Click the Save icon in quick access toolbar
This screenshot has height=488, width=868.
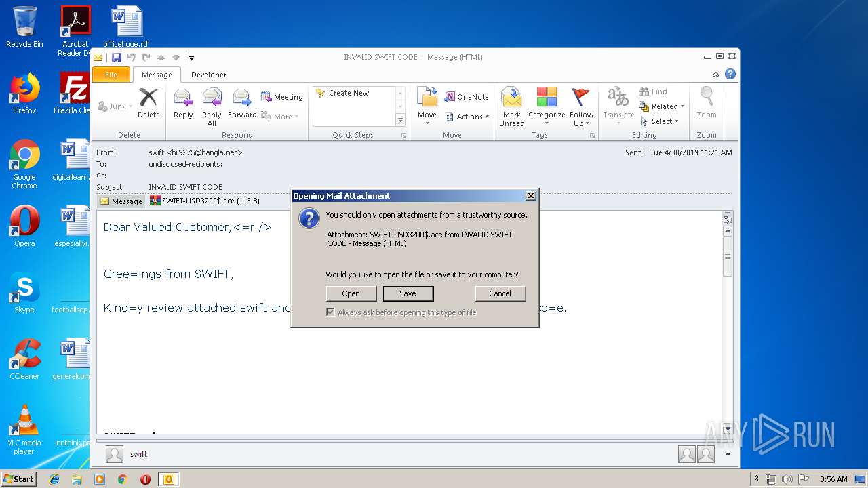pos(117,58)
